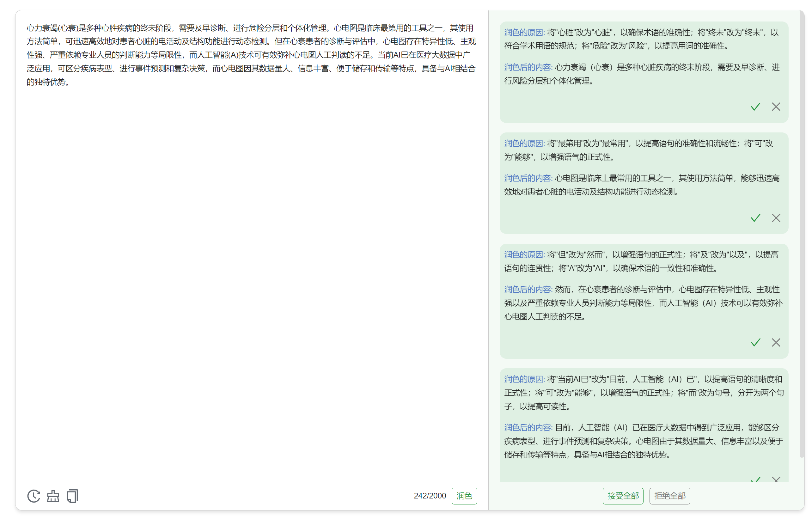Accept the 最常用 correction suggestion
812x519 pixels.
coord(755,218)
